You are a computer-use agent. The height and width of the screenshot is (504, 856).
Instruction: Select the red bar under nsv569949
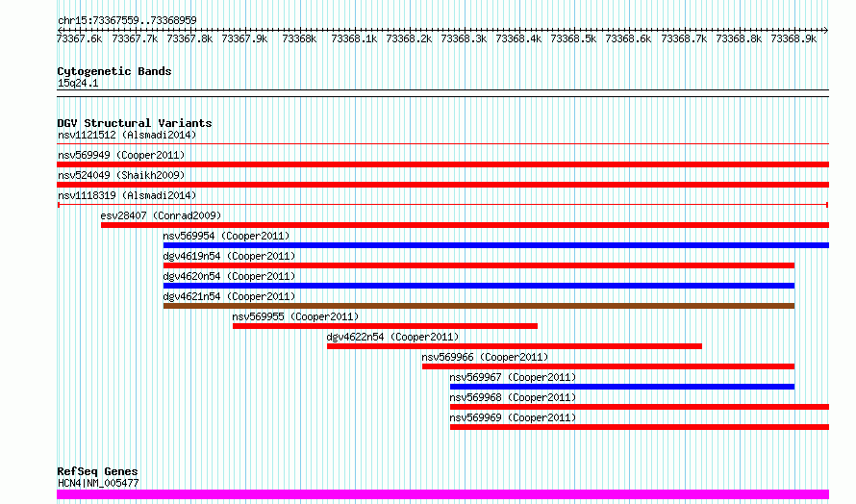point(442,164)
